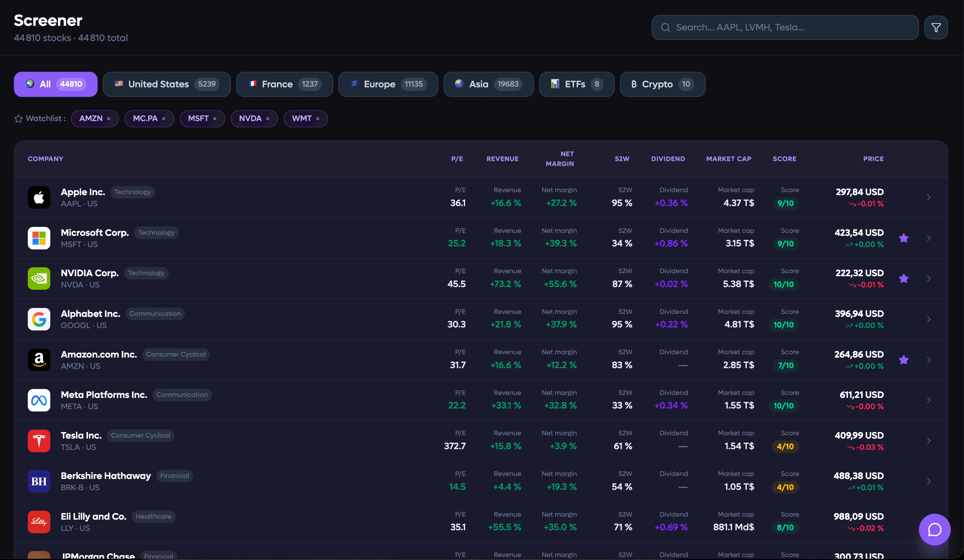The height and width of the screenshot is (560, 964).
Task: Expand the Alphabet Inc. row chevron
Action: (x=929, y=319)
